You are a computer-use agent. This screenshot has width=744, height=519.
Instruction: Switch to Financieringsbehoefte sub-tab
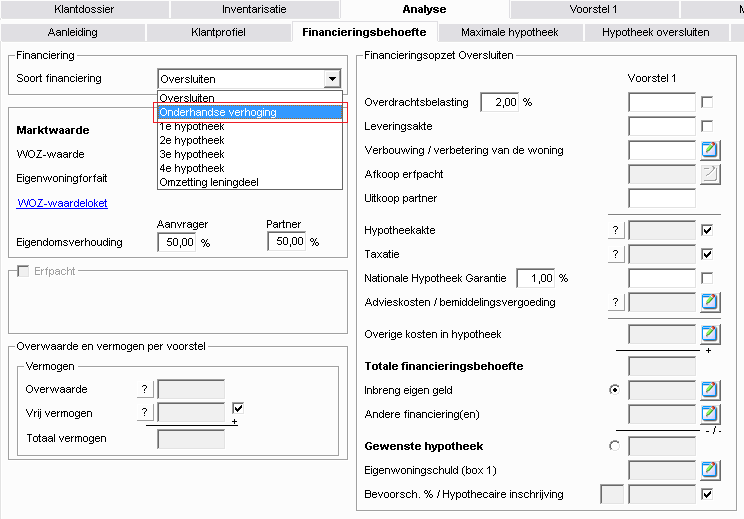click(x=364, y=32)
